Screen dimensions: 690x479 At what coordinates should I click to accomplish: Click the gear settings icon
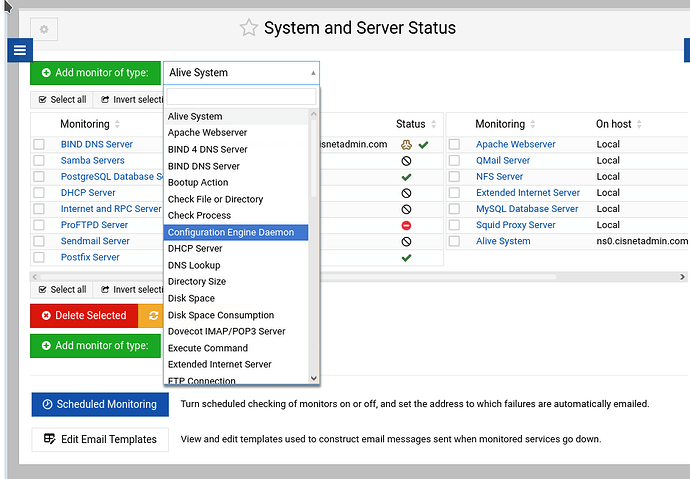tap(44, 29)
